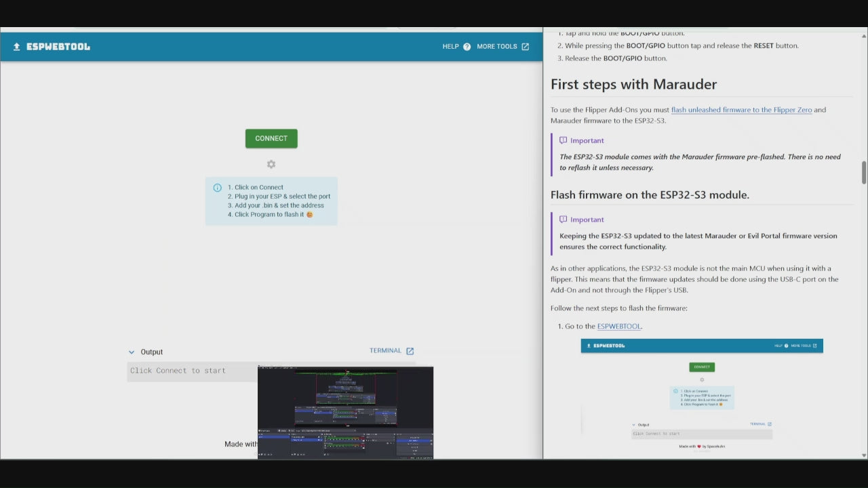Image resolution: width=868 pixels, height=488 pixels.
Task: Open the ESPWEBTOOL link in step 1
Action: [619, 326]
